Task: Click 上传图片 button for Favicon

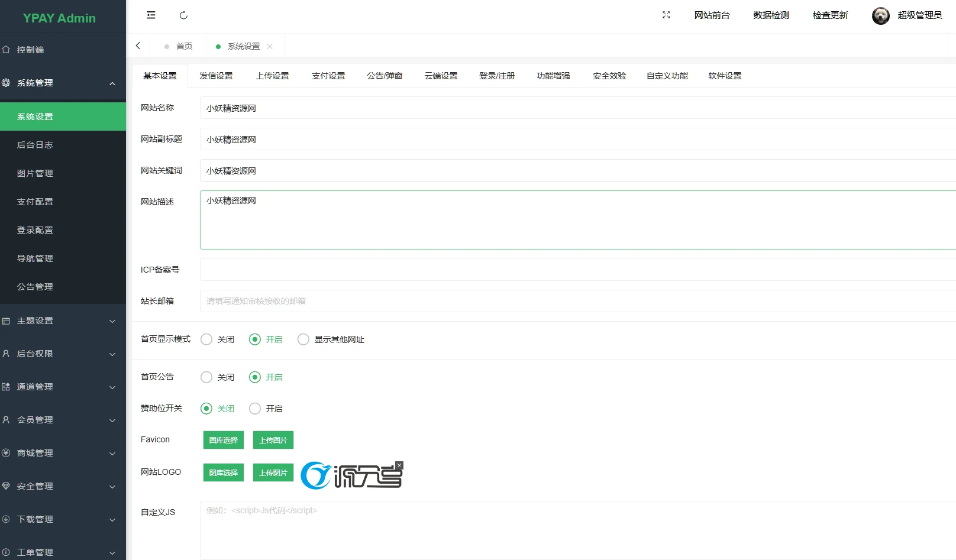Action: (273, 440)
